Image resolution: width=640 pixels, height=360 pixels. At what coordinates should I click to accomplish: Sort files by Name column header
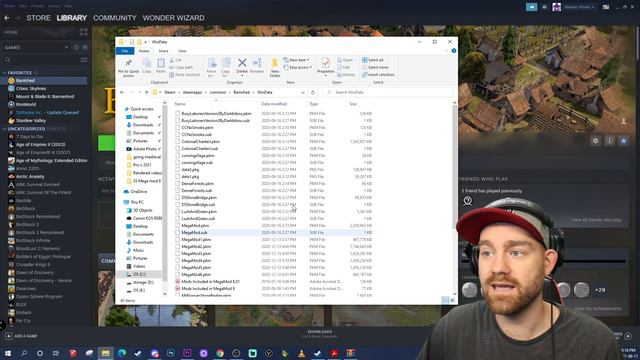click(180, 104)
